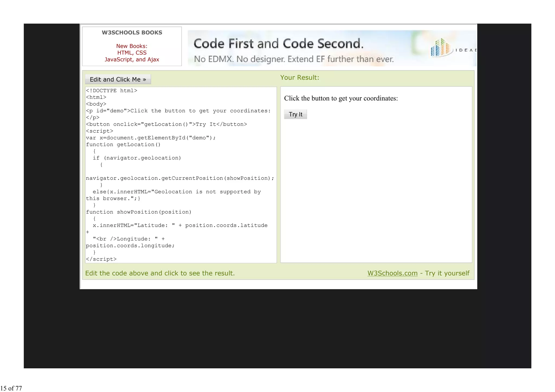Click the Try It button
Screen dimensions: 555x392
coord(295,114)
